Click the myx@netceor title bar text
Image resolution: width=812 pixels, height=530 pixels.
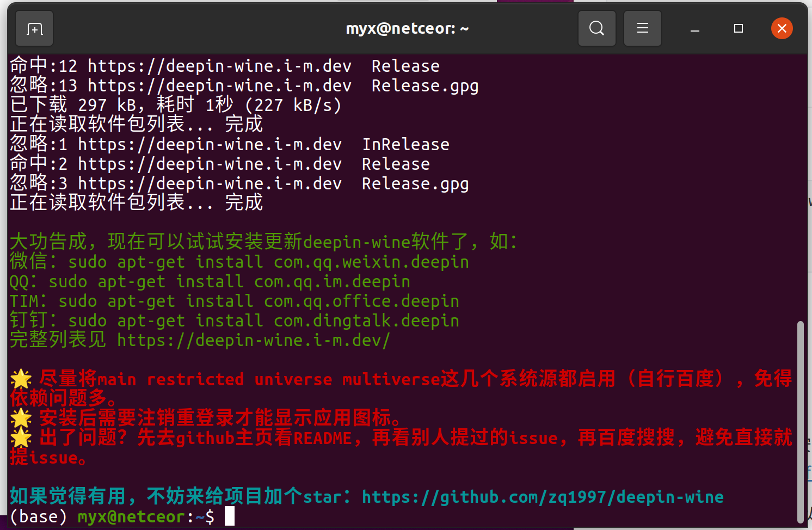point(407,28)
